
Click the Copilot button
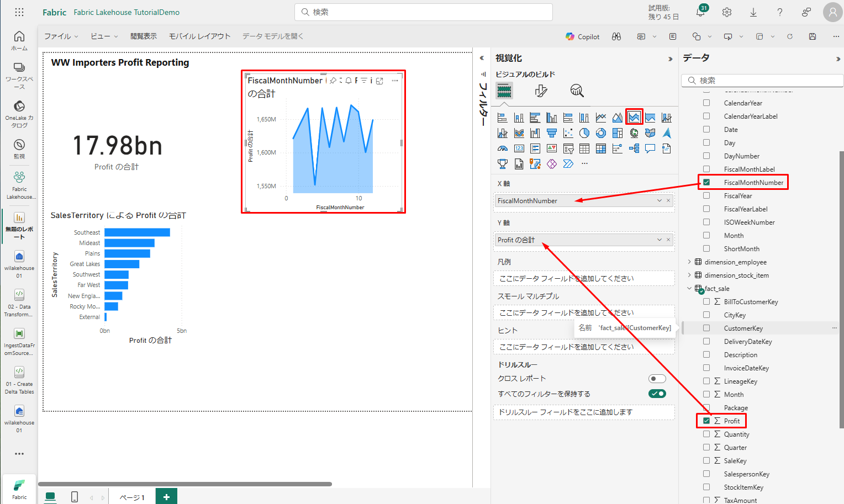582,36
